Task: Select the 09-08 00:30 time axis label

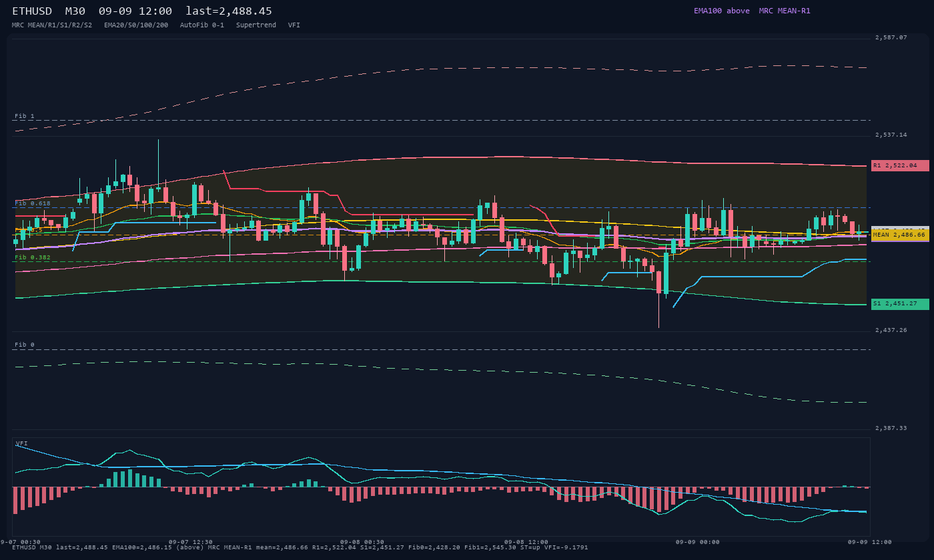Action: pos(362,542)
